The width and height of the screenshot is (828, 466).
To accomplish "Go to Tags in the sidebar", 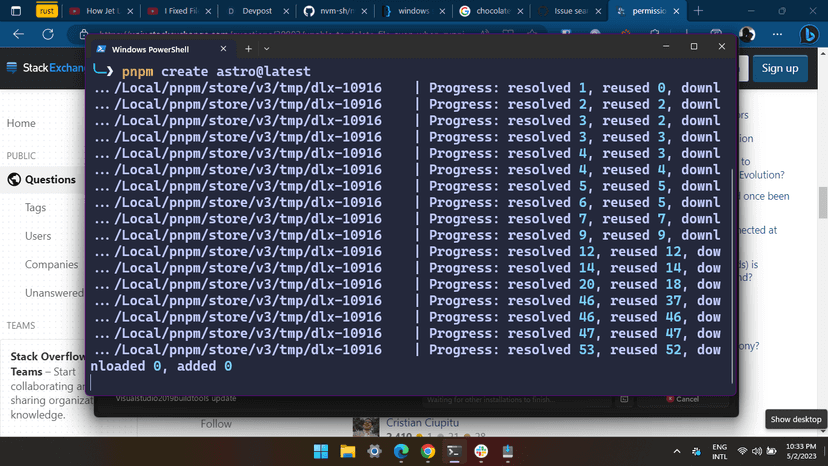I will click(x=36, y=208).
